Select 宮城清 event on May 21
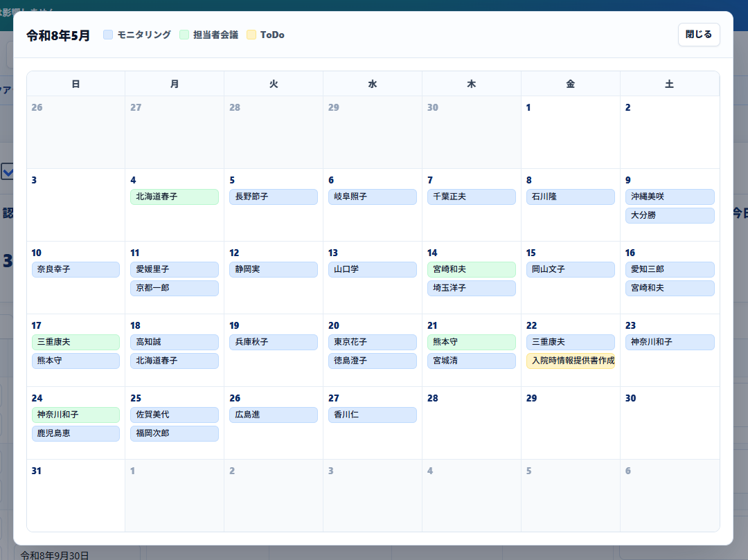The width and height of the screenshot is (748, 560). point(472,361)
